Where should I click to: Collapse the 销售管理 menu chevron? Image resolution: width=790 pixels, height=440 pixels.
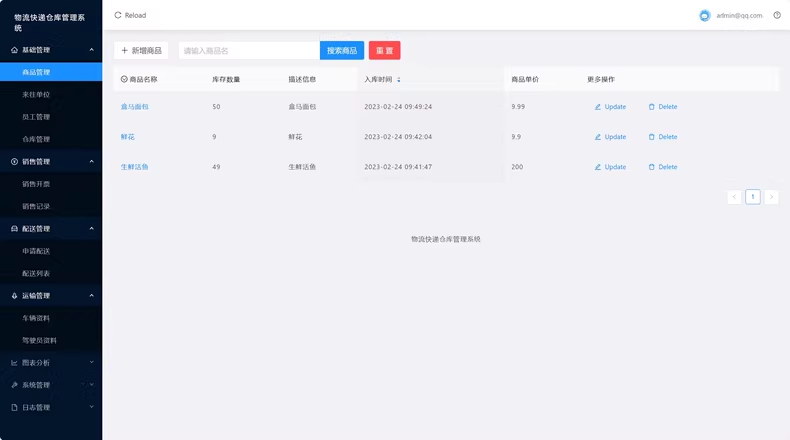click(91, 162)
